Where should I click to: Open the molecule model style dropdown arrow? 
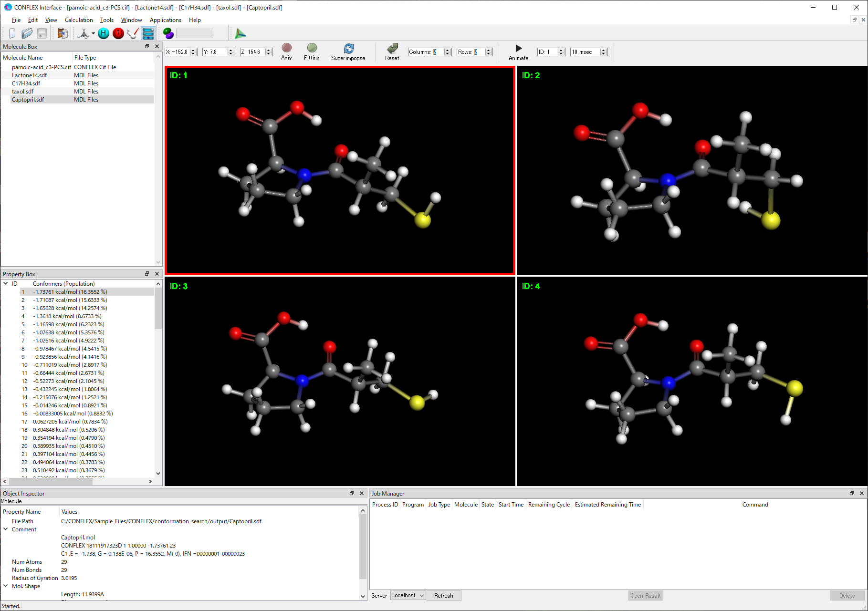point(93,34)
